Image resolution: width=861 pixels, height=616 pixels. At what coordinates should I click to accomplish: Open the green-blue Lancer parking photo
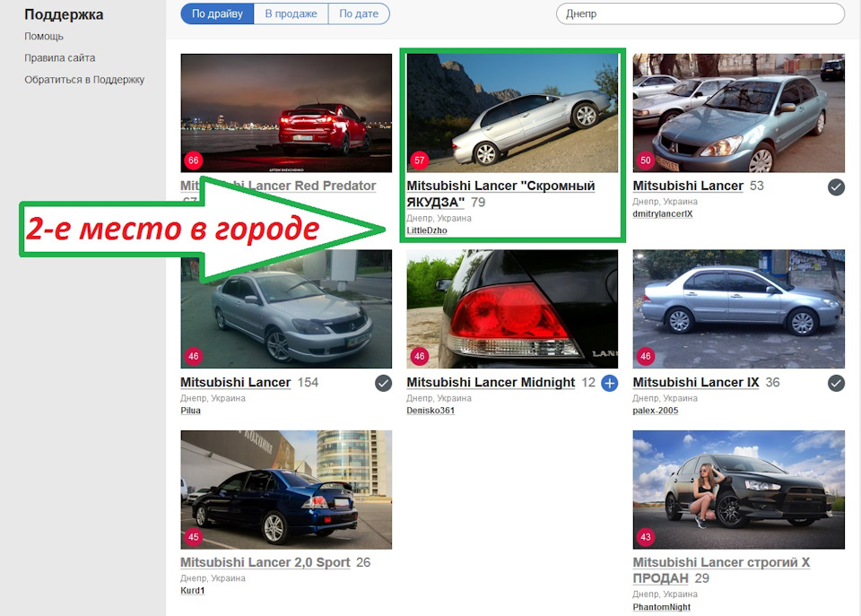[738, 113]
